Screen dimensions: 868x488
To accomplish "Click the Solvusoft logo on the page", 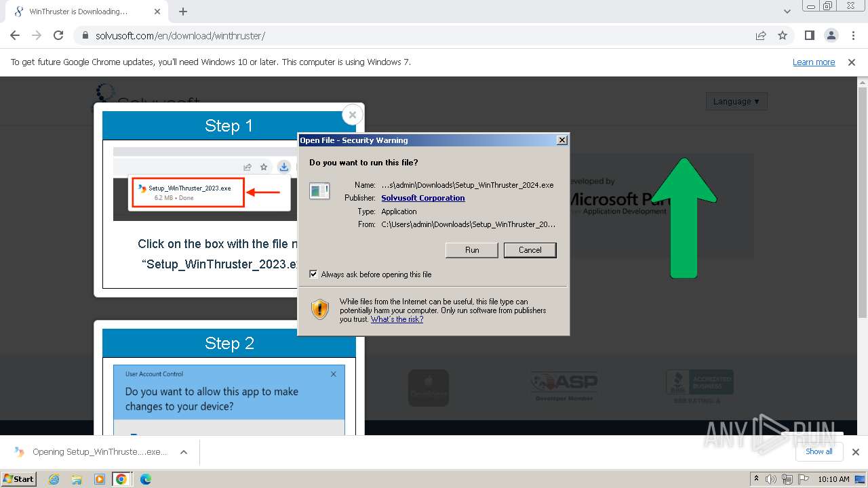I will pyautogui.click(x=147, y=100).
